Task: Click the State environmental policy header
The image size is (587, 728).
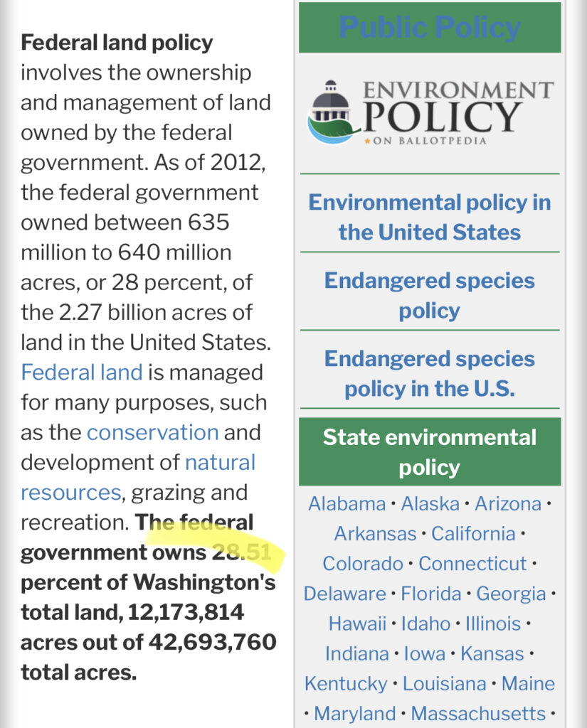Action: (430, 451)
